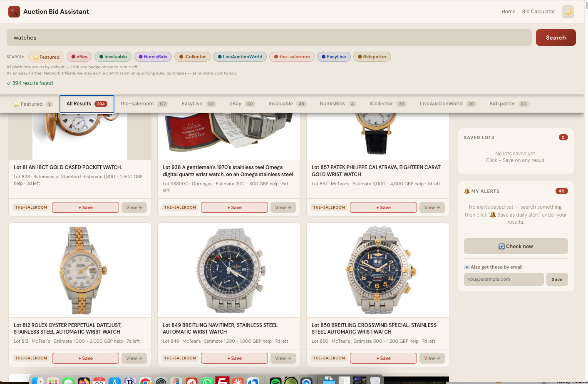Open the Omega Memomaster watch thumbnail
The height and width of the screenshot is (384, 588).
point(229,136)
